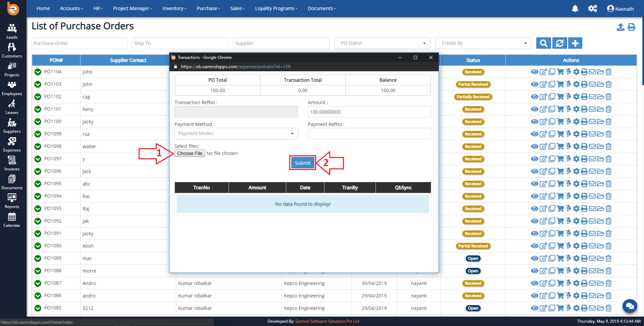Screen dimensions: 644x326
Task: Click the Choose File button
Action: click(x=190, y=153)
